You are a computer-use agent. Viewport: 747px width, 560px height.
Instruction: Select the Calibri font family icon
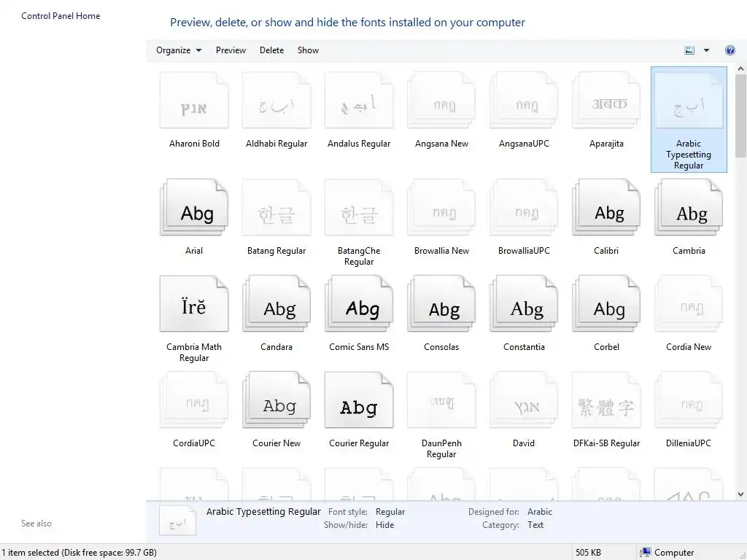606,207
